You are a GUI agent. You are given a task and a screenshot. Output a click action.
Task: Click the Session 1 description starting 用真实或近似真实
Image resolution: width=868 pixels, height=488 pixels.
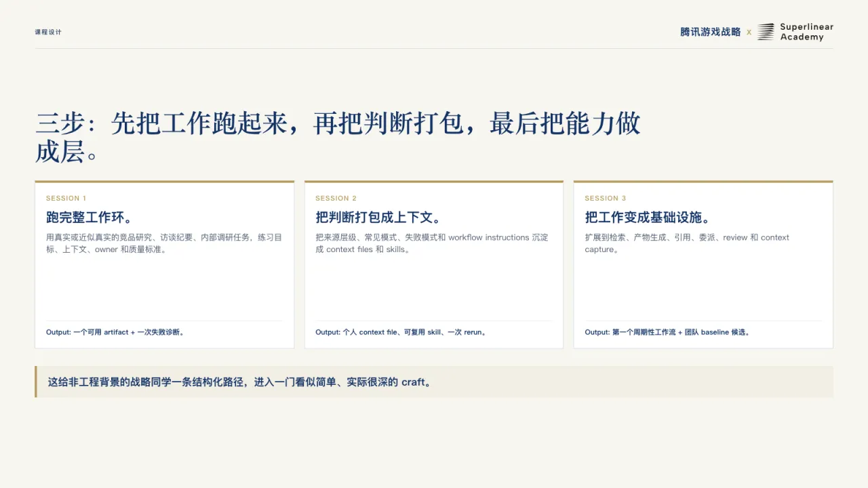pyautogui.click(x=164, y=243)
